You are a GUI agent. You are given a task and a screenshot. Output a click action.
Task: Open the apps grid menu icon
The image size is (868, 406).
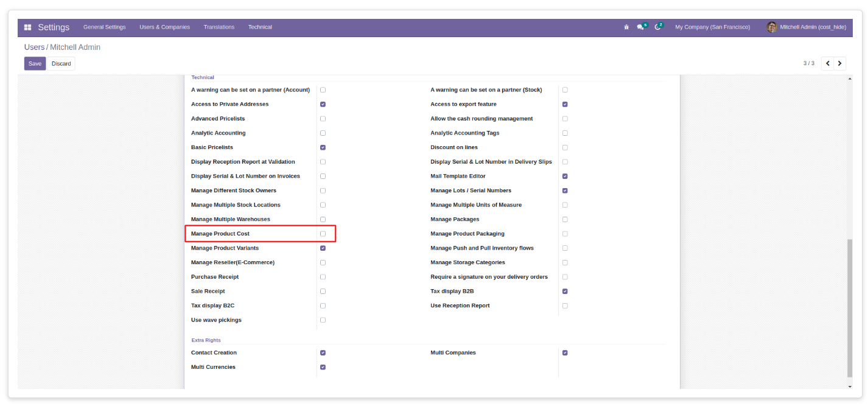tap(28, 27)
